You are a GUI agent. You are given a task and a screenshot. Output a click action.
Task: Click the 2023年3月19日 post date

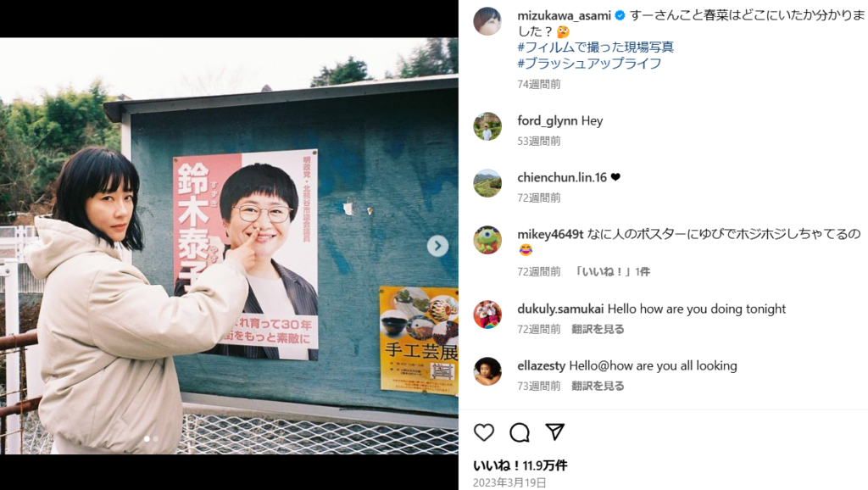(x=509, y=483)
